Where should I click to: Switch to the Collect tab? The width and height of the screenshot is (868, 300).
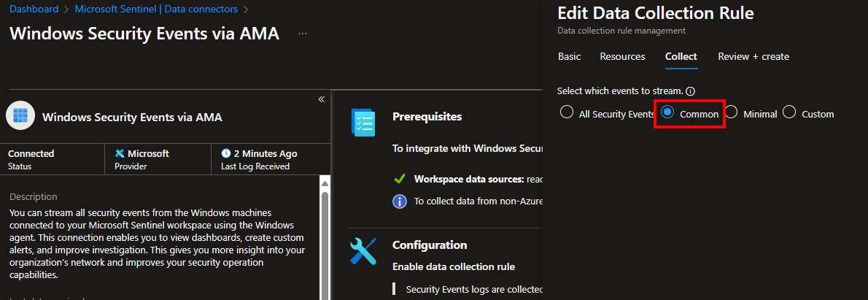coord(681,56)
